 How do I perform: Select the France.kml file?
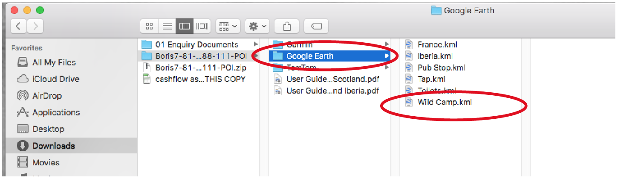pos(437,44)
